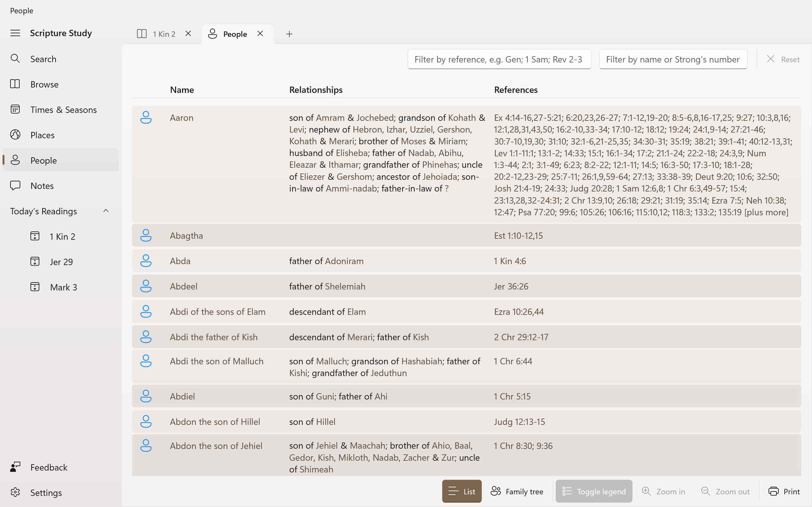Close the 1 Kin 2 tab
Screen dimensions: 812x507
188,34
